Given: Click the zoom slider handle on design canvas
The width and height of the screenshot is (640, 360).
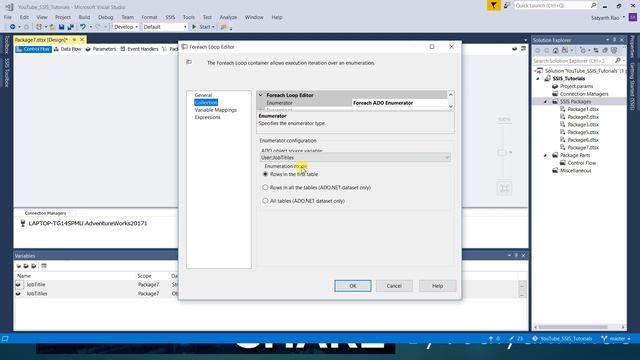Looking at the screenshot, I should (x=502, y=152).
